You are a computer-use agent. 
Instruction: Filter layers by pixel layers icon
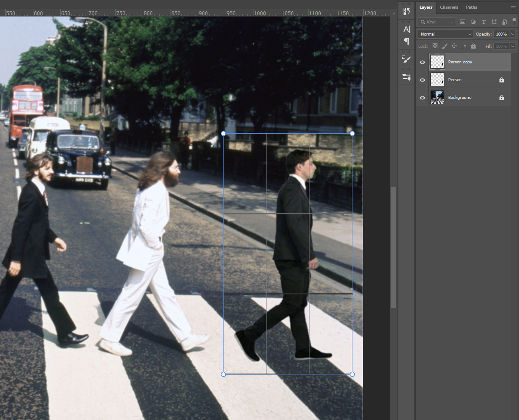[x=463, y=22]
